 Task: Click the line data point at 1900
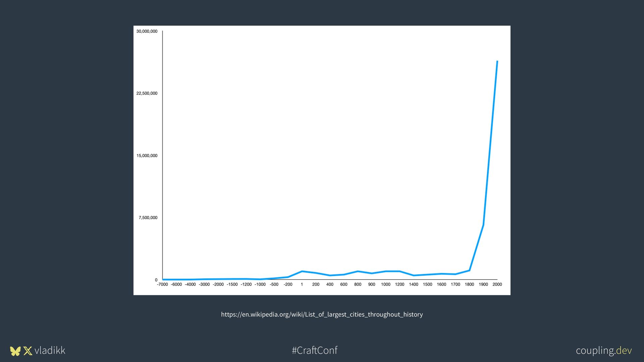click(x=483, y=225)
